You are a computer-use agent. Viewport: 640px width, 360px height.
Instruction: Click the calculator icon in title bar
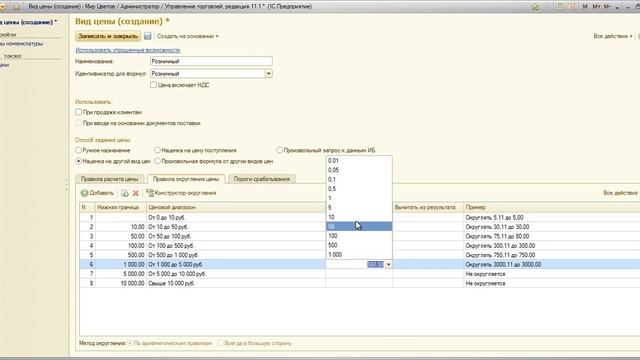(x=560, y=7)
